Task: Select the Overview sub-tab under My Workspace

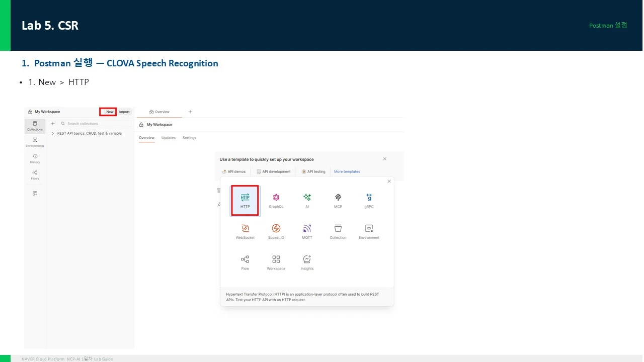Action: 147,138
